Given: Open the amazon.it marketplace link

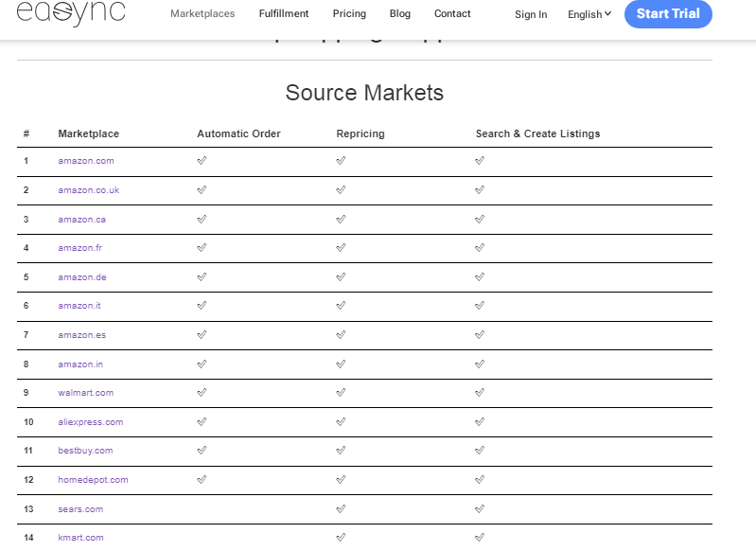Looking at the screenshot, I should 79,306.
